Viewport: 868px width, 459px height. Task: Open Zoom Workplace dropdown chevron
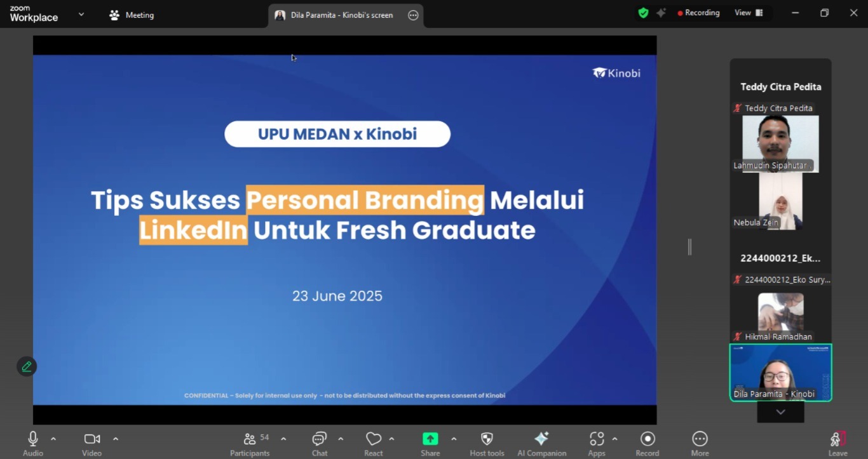(x=81, y=14)
